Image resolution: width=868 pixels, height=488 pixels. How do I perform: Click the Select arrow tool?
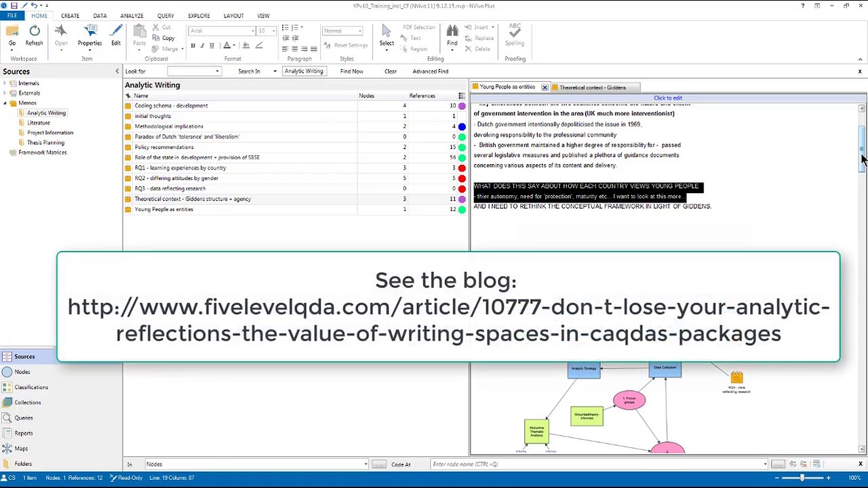[387, 36]
